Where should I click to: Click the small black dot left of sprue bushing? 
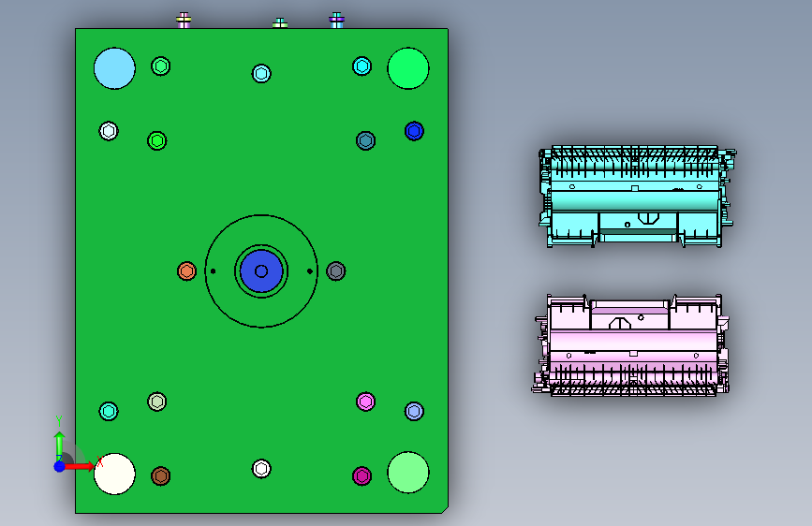[213, 270]
